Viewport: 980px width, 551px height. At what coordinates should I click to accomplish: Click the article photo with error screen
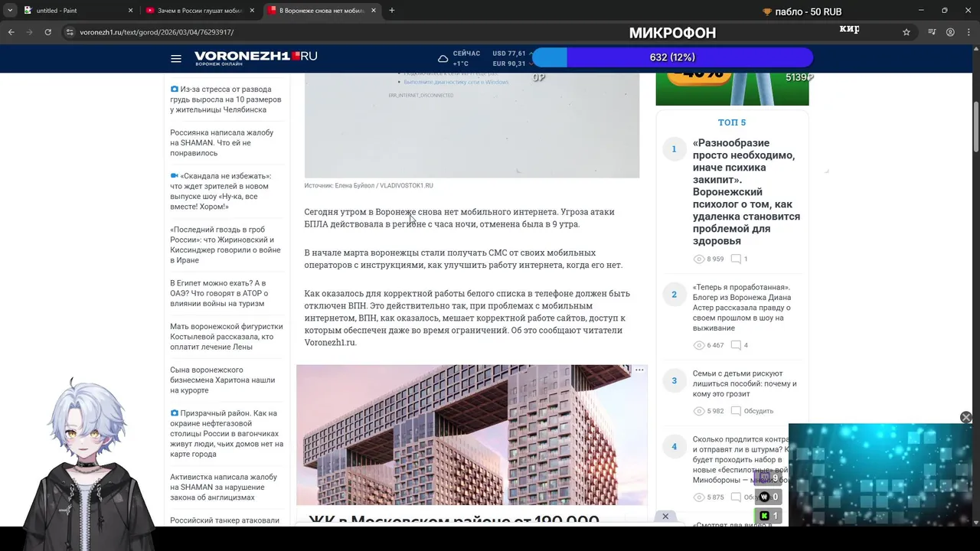pyautogui.click(x=472, y=126)
